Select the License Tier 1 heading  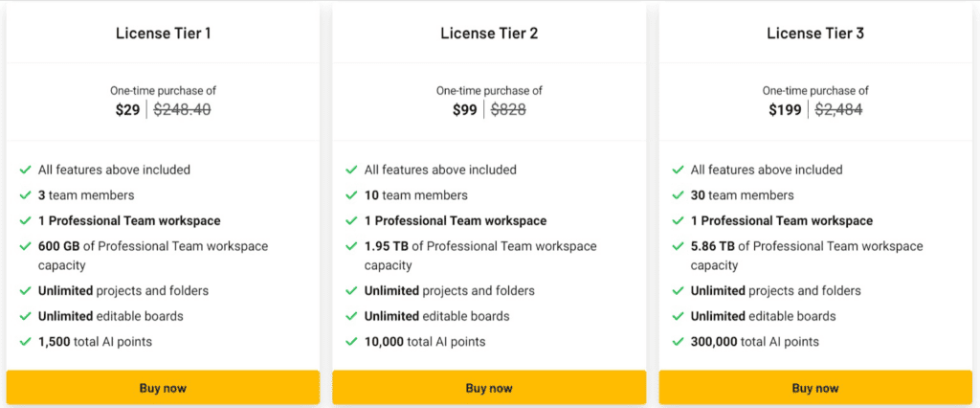163,34
